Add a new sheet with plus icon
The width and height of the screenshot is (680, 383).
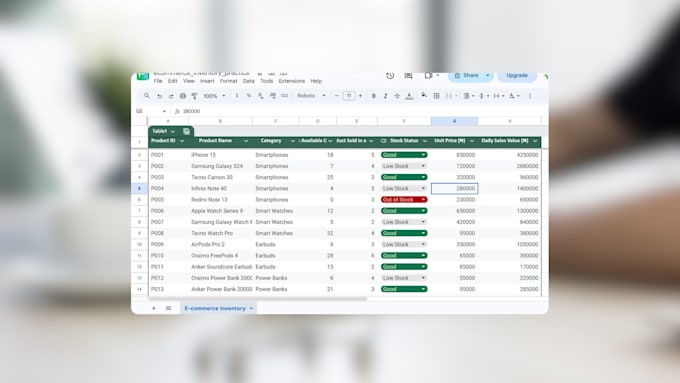pos(154,308)
